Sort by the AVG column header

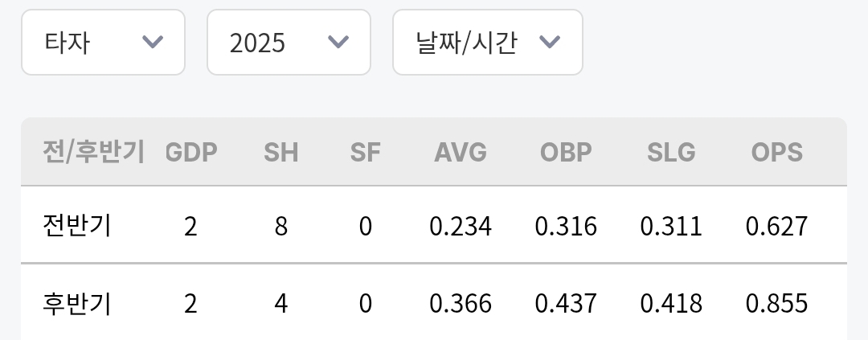tap(461, 152)
